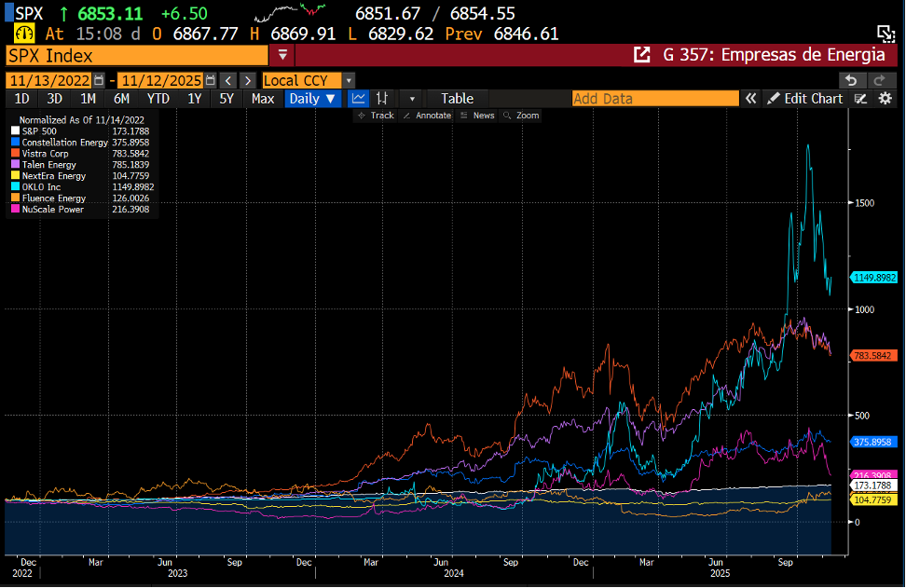Click the export icon before G 357
This screenshot has width=906, height=588.
coord(642,55)
